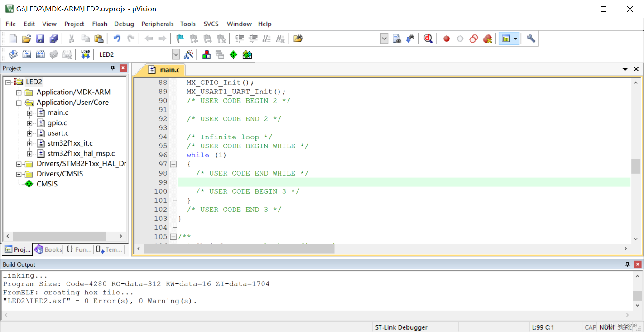Rebuild all target files with the Rebuild icon
This screenshot has width=644, height=332.
click(x=40, y=54)
